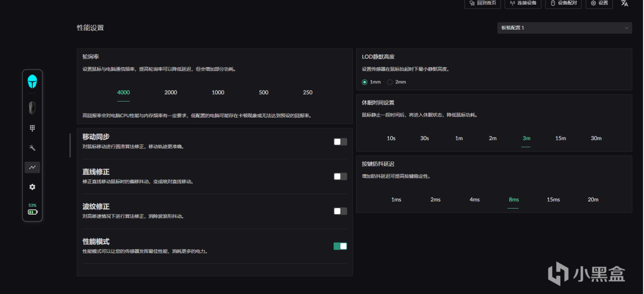The image size is (644, 294).
Task: Click the 性能设置 page title
Action: 91,28
